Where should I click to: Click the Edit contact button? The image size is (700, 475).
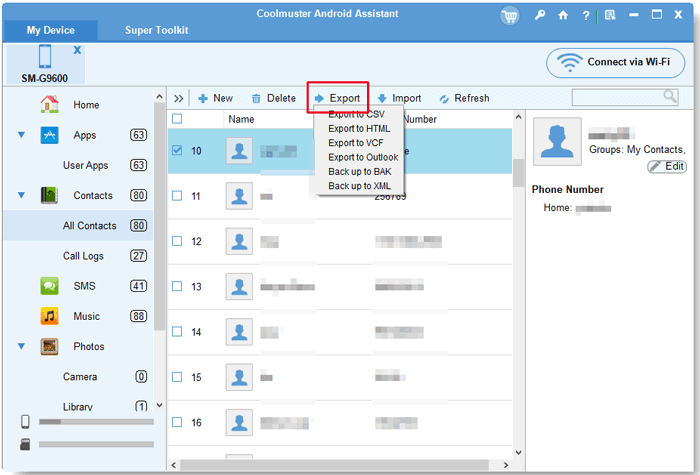(x=667, y=167)
